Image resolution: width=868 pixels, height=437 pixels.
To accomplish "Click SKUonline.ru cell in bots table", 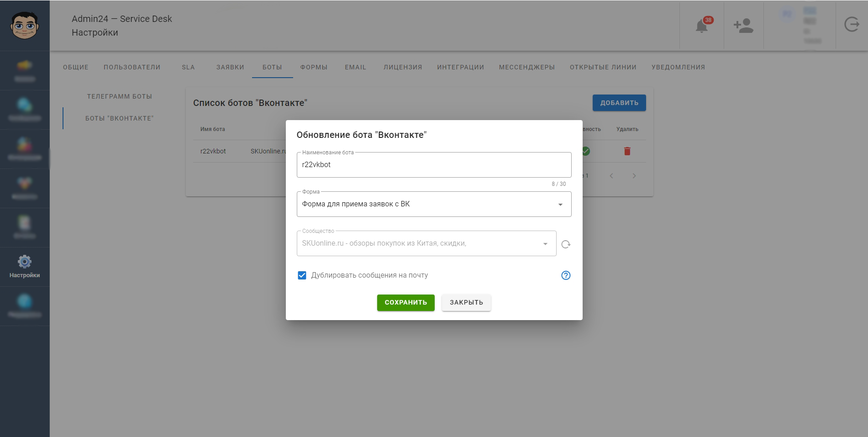I will pos(268,151).
